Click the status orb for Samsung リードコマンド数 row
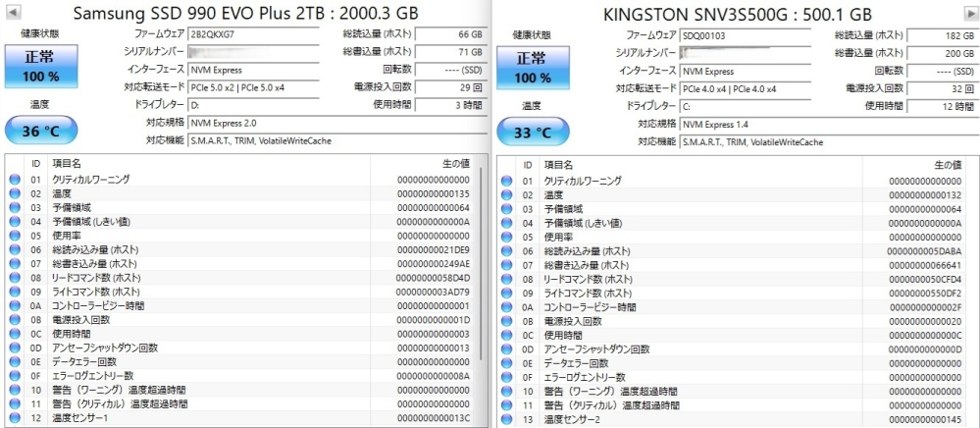The image size is (980, 428). (x=15, y=278)
